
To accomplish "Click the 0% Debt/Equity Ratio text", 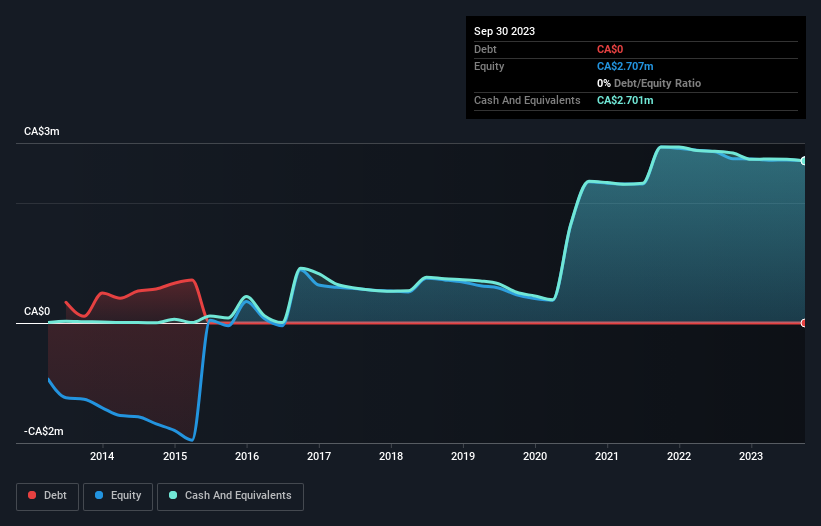I will 649,83.
